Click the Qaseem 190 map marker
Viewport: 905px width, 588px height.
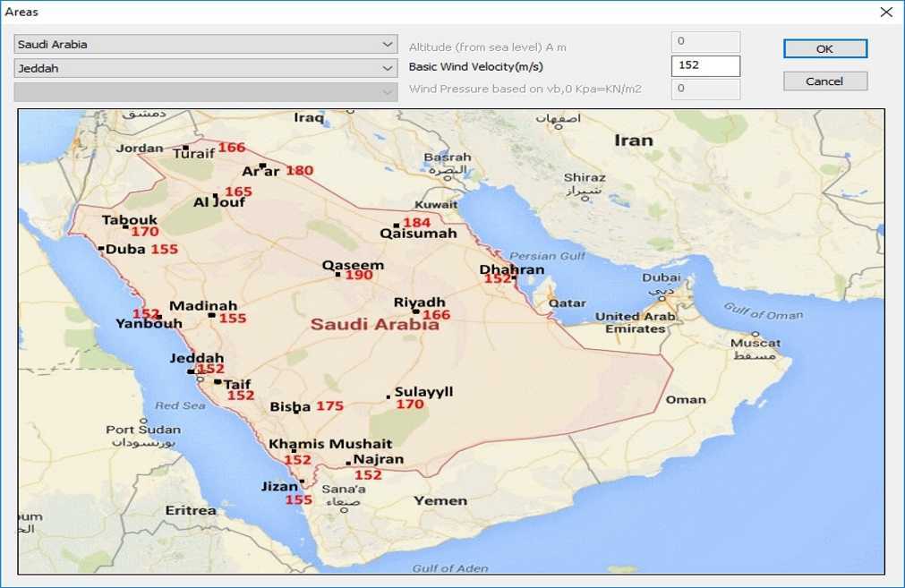click(x=338, y=274)
